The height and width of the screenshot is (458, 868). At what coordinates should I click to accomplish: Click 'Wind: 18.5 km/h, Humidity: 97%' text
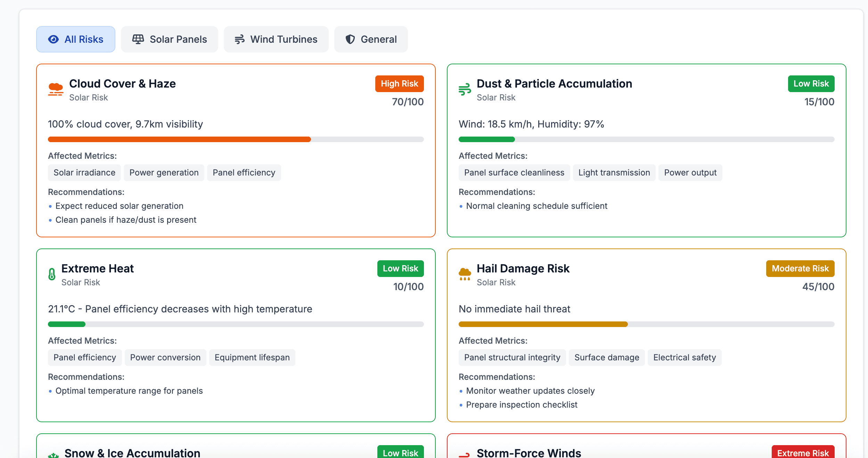(531, 124)
